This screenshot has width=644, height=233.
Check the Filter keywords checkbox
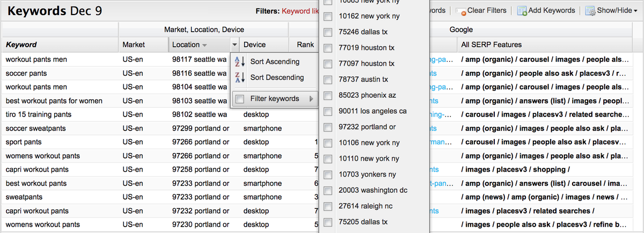coord(240,99)
